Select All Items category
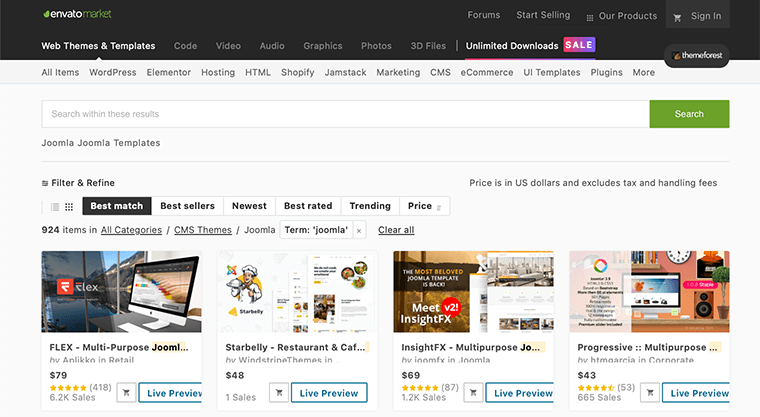Screen dimensions: 760x417 [60, 72]
